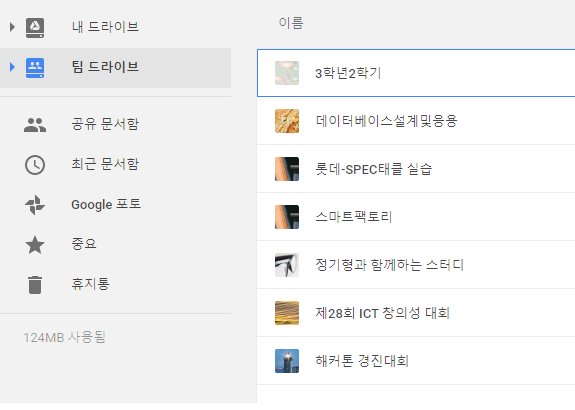Viewport: 575px width, 410px height.
Task: Select 팀 드라이브 in the sidebar
Action: point(115,68)
